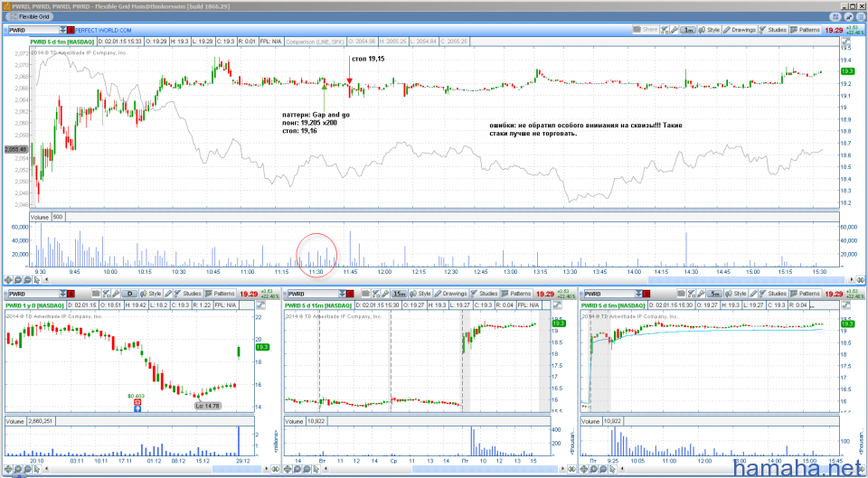Image resolution: width=868 pixels, height=478 pixels.
Task: Open Patterns menu in main 1m chart
Action: [x=806, y=30]
